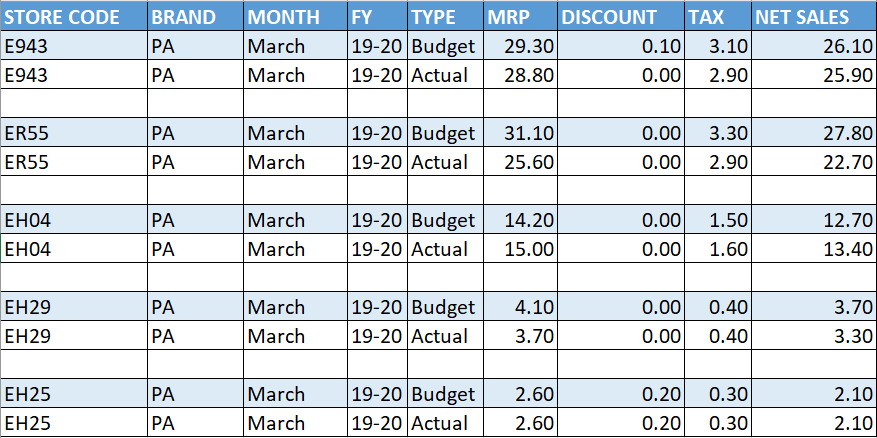Click the BRAND column header

pos(196,16)
